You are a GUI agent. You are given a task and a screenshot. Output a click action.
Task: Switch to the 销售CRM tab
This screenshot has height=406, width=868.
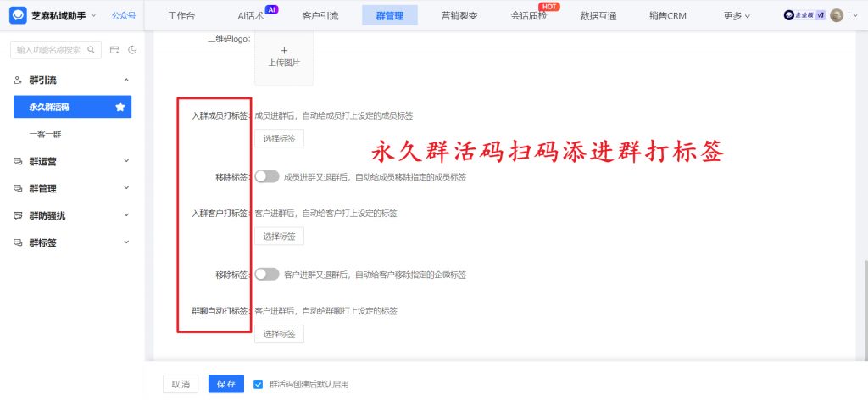(x=667, y=15)
